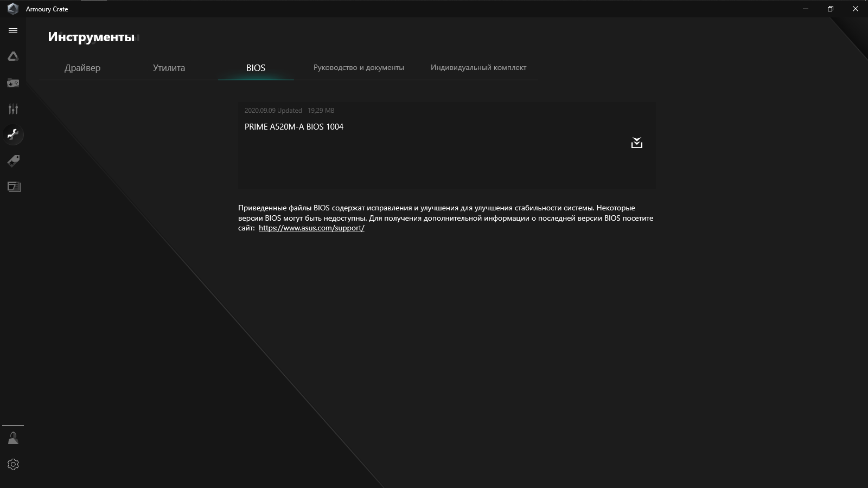
Task: Switch to the Драйвер tab
Action: pos(82,68)
